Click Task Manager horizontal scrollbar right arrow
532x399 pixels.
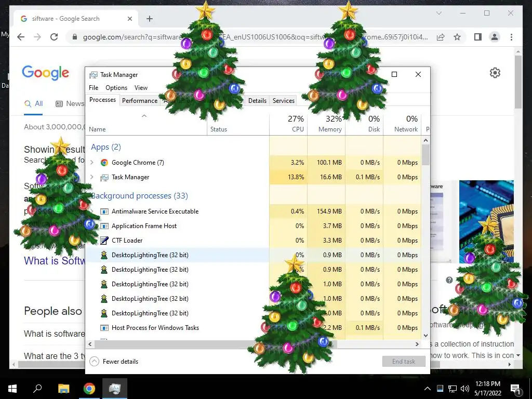[x=417, y=344]
